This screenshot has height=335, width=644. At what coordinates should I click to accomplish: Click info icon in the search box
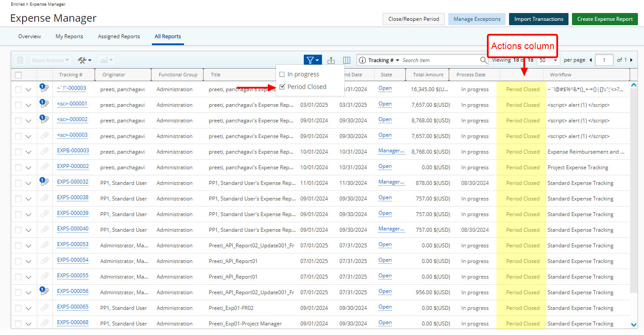coord(362,60)
